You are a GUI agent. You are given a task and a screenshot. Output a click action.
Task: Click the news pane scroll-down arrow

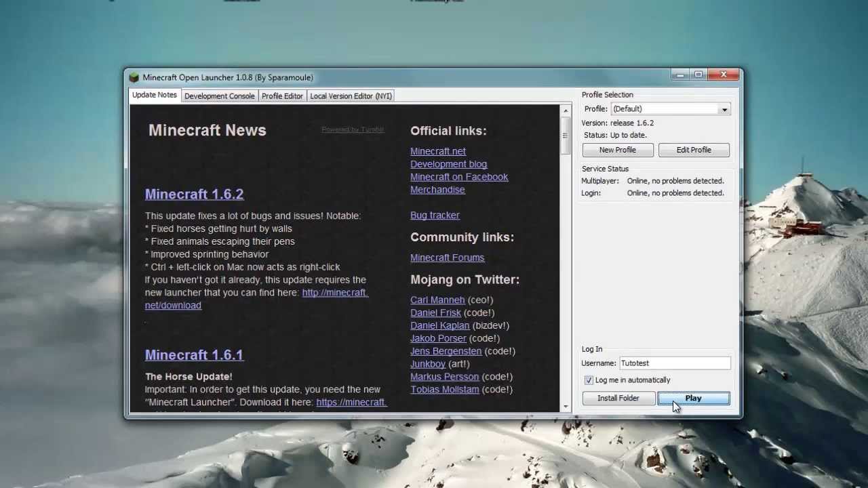[566, 406]
